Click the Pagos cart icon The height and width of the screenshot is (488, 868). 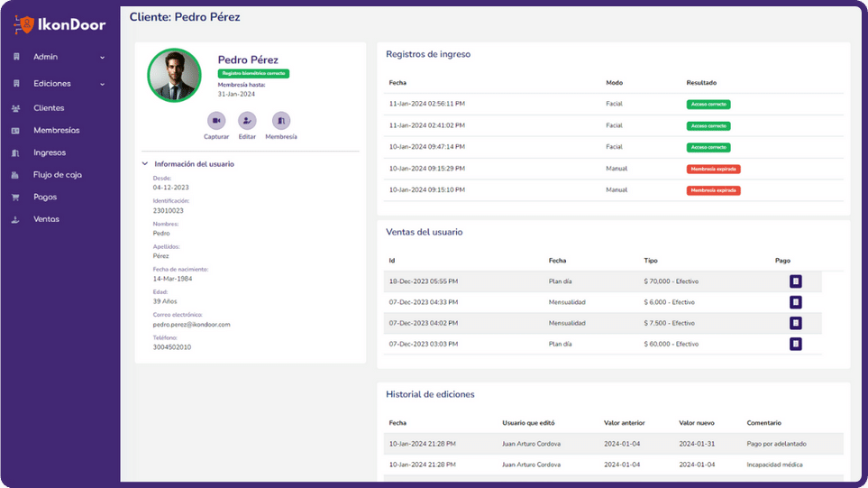point(15,198)
